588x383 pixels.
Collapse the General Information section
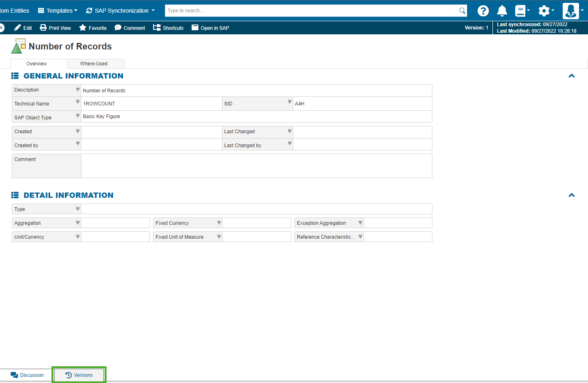coord(572,76)
